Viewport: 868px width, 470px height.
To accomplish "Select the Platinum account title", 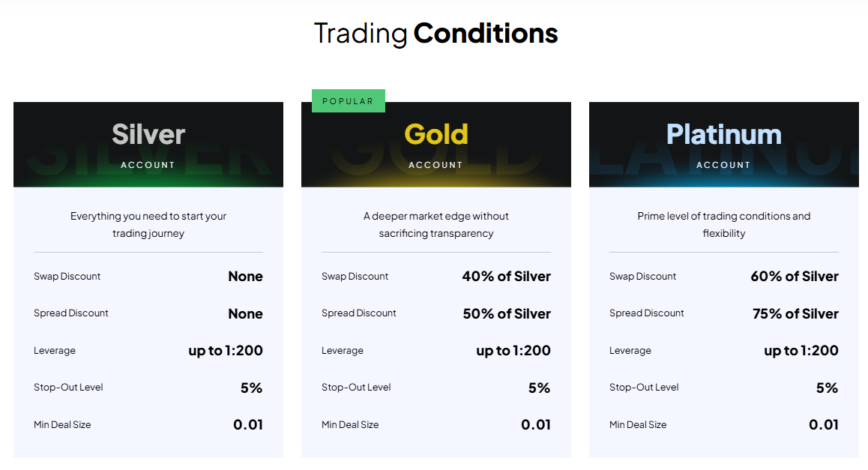I will click(723, 135).
